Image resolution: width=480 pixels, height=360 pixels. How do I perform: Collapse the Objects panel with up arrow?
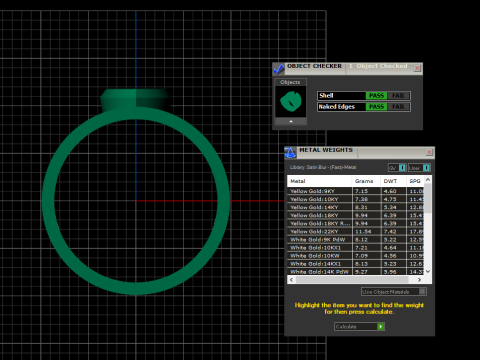[291, 121]
